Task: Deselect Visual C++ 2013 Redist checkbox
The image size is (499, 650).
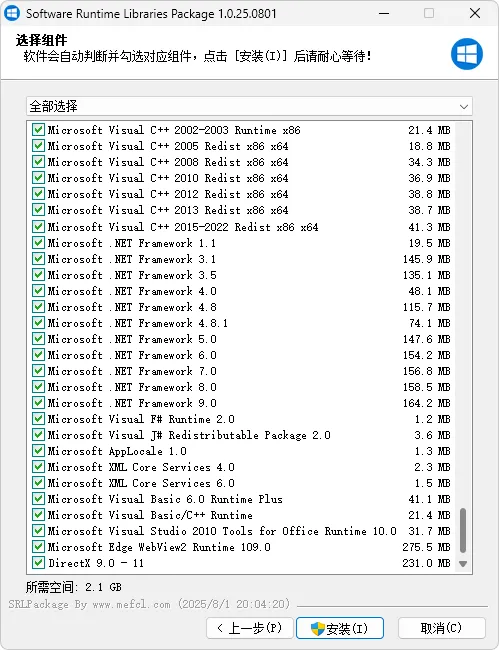Action: coord(38,210)
